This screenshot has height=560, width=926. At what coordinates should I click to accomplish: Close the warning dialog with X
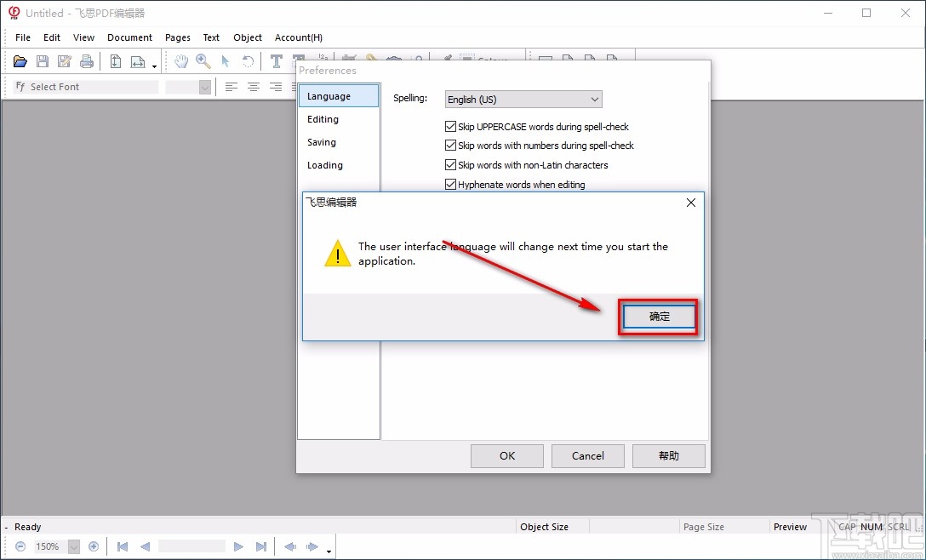point(691,203)
